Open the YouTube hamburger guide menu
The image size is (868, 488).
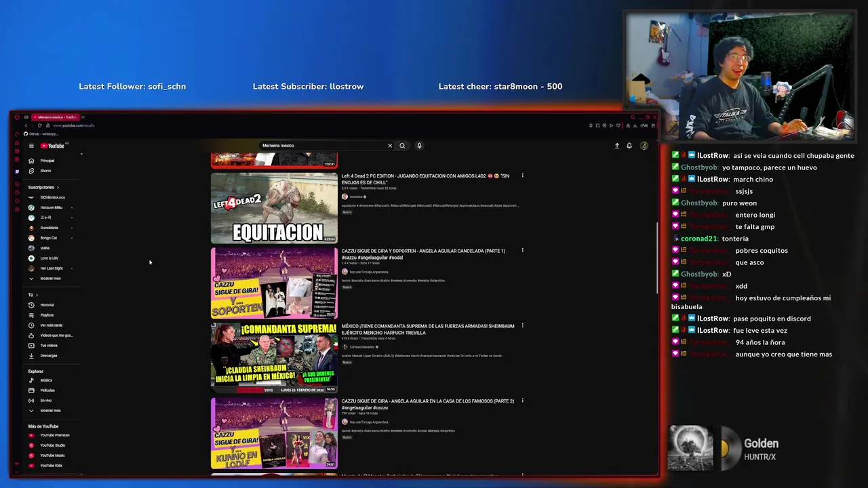(x=31, y=146)
